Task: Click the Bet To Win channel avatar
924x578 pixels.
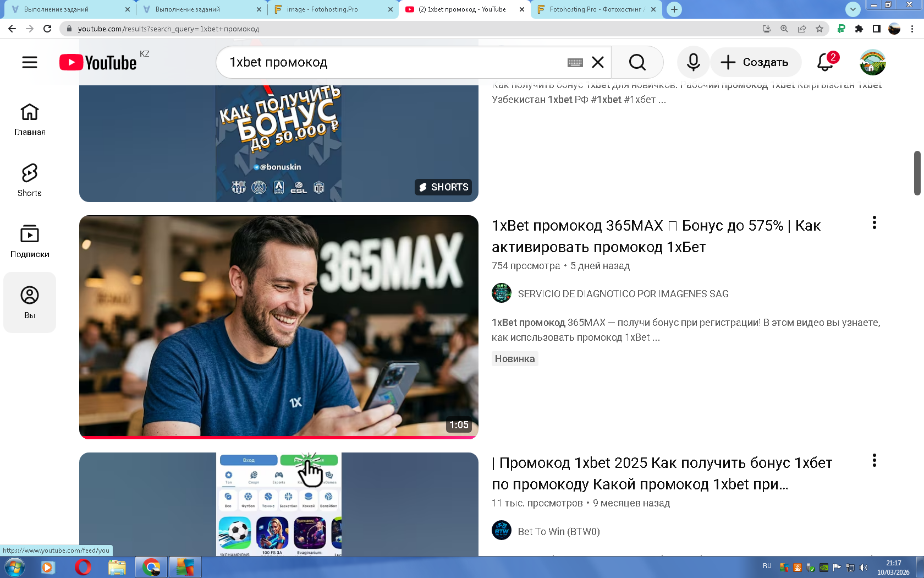Action: coord(502,531)
